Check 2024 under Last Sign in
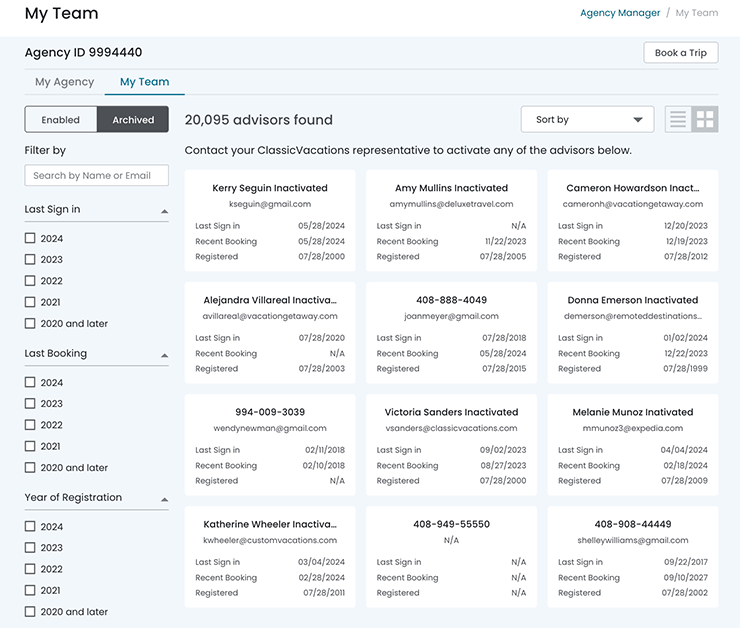The image size is (740, 628). [x=30, y=239]
